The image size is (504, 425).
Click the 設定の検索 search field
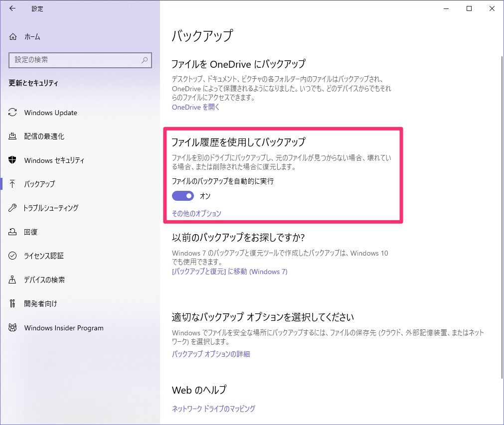80,60
